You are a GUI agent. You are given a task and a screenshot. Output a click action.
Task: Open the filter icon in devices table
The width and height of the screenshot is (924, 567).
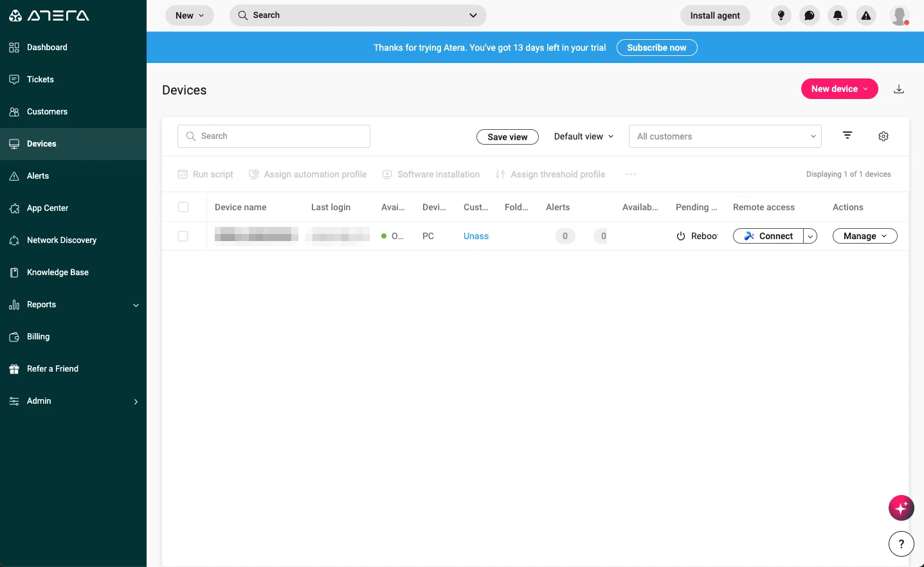pos(847,135)
